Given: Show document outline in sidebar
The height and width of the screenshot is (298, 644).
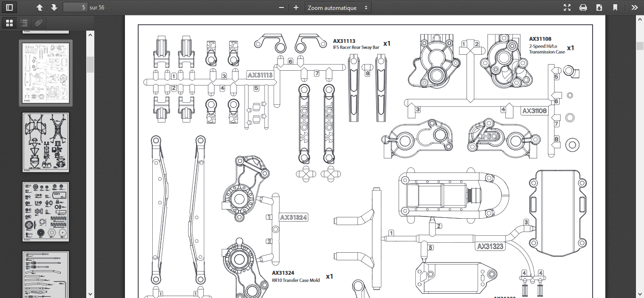Looking at the screenshot, I should [24, 23].
